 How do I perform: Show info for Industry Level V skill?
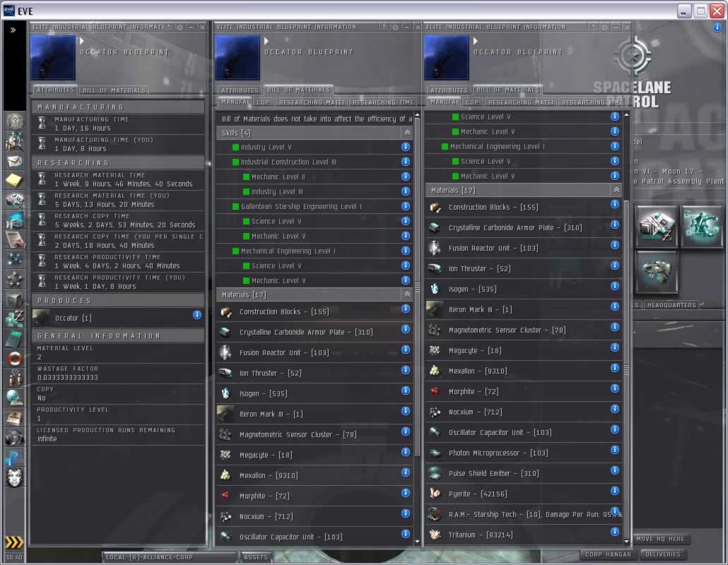pos(405,147)
